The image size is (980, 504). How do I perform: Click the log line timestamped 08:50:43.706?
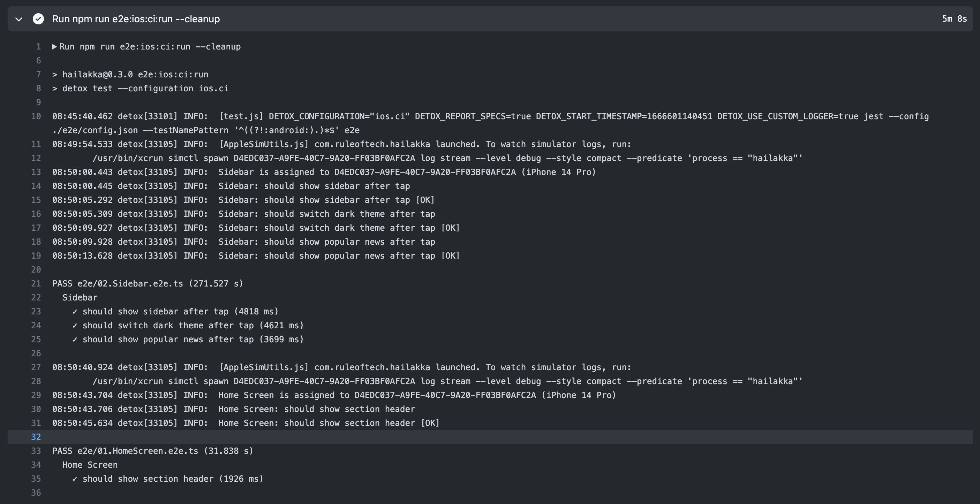[234, 409]
